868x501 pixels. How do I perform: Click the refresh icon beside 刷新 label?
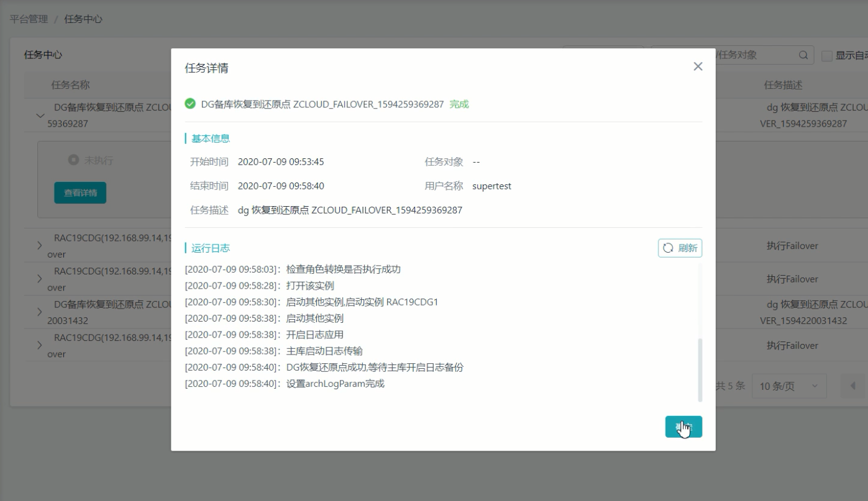click(669, 248)
